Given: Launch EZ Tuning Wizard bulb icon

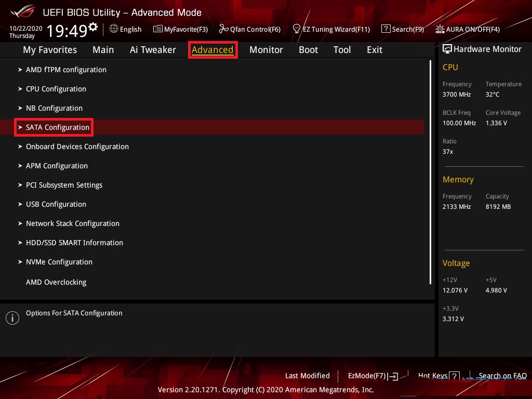Looking at the screenshot, I should (296, 29).
